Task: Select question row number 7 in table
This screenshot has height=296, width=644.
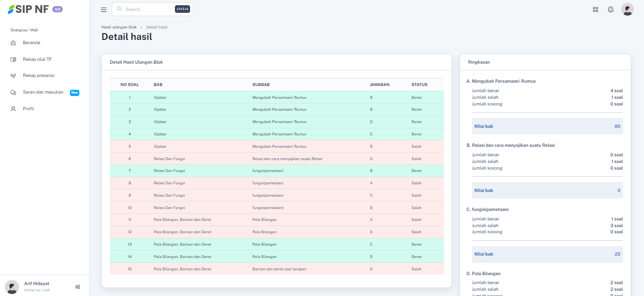Action: tap(276, 171)
